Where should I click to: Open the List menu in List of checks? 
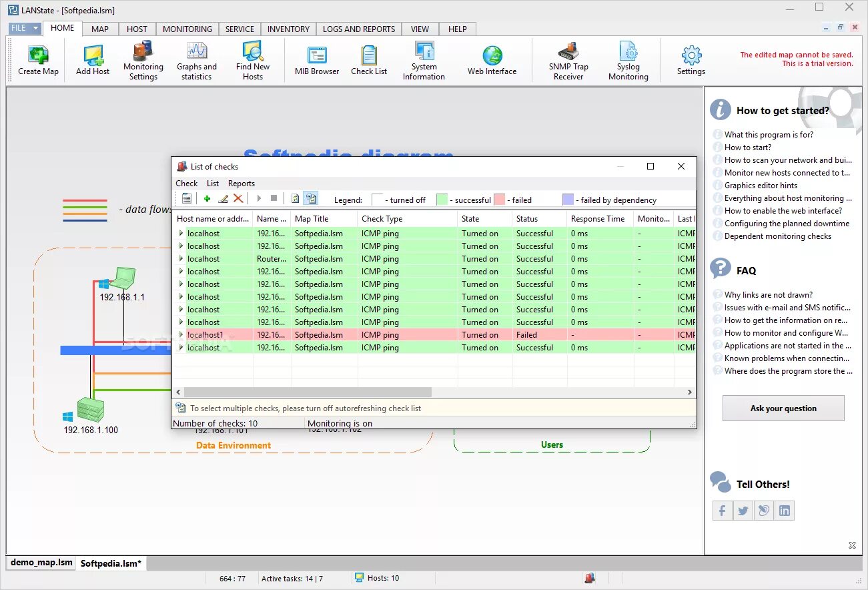[x=213, y=183]
